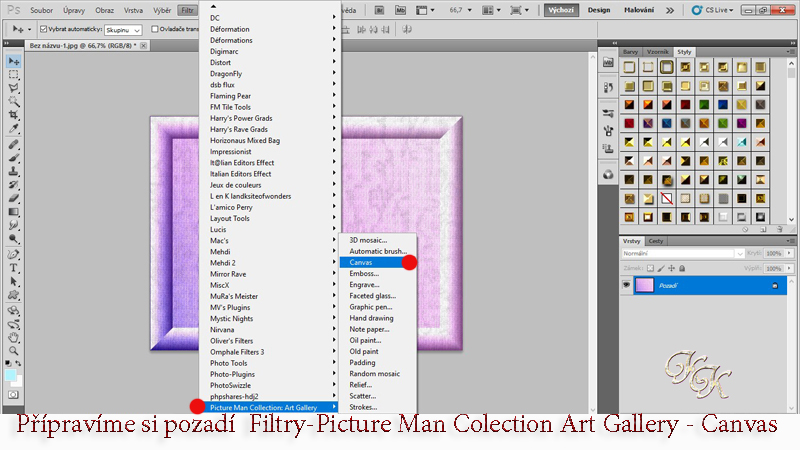
Task: Open MuRa's Meister filter submenu
Action: click(269, 296)
